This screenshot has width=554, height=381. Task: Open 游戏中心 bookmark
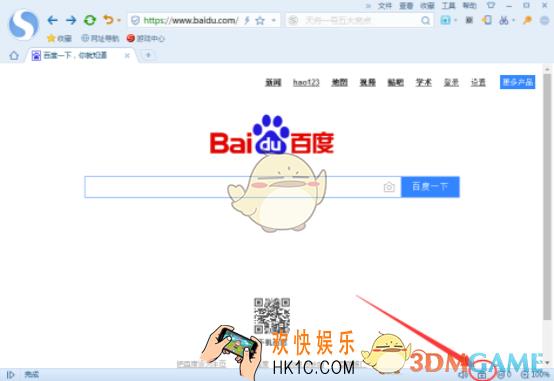[146, 38]
